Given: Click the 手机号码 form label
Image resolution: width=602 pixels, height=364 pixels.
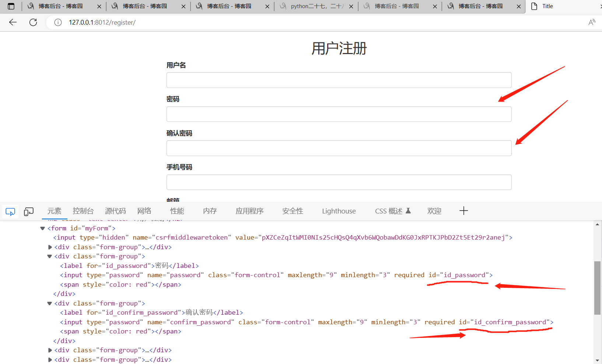Looking at the screenshot, I should [179, 167].
